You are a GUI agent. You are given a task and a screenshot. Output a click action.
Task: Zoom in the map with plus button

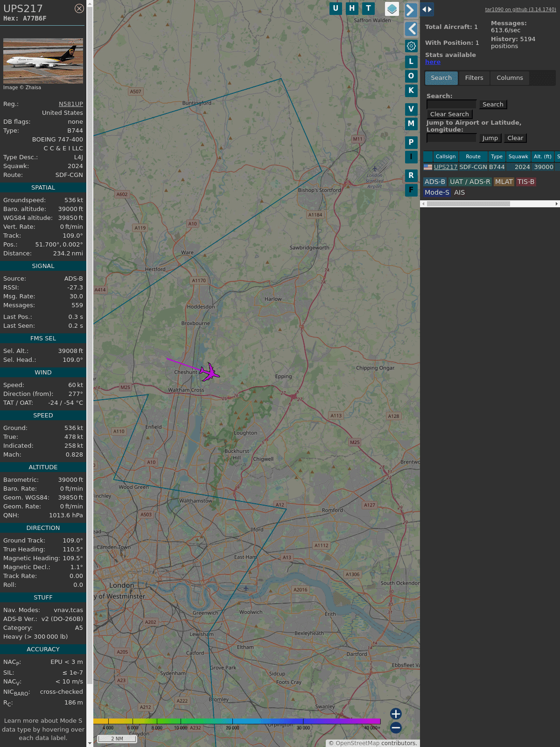(x=396, y=713)
